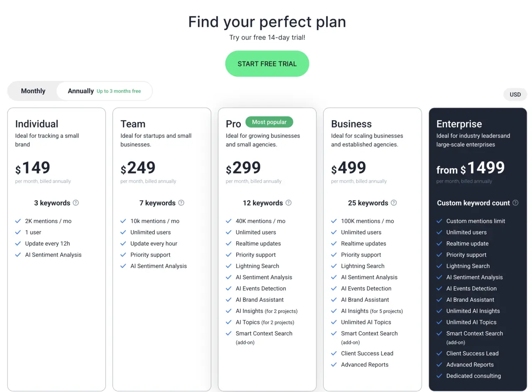Select the Enterprise plan card
Screen dimensions: 532x392
coord(478,250)
